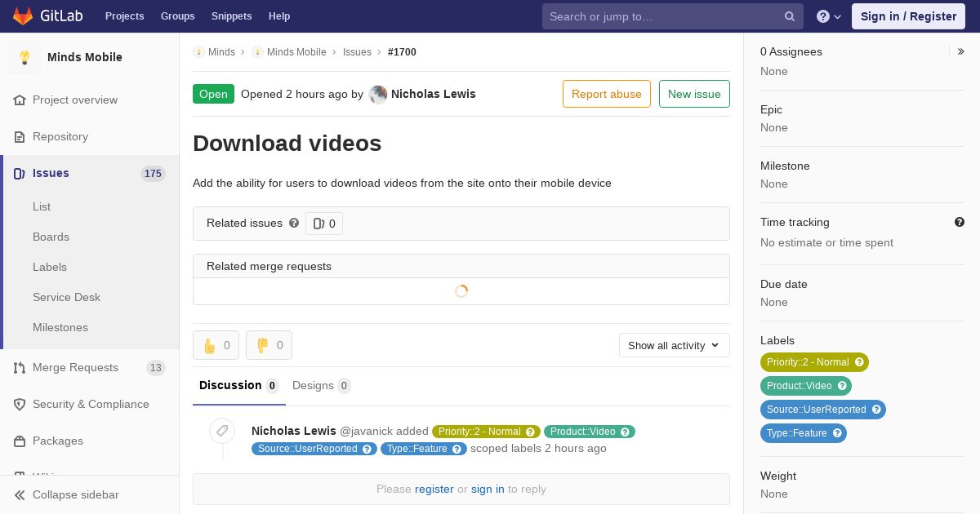
Task: Click the search magnifier icon
Action: 790,16
